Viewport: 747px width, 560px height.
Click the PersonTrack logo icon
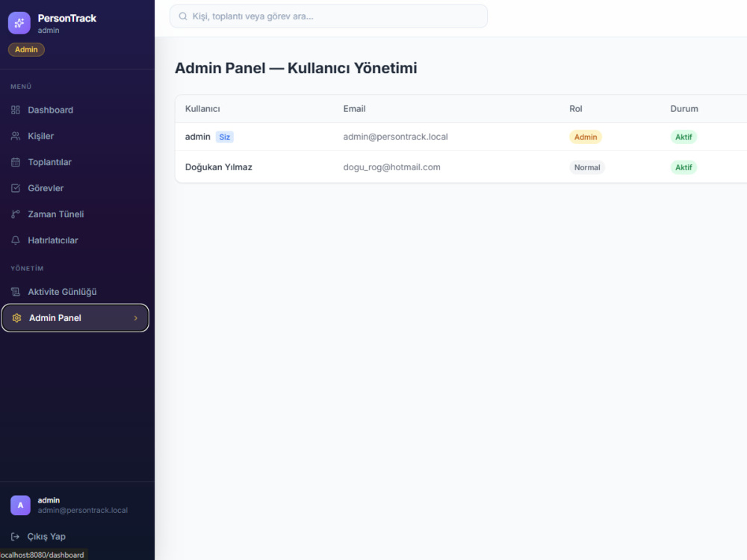tap(19, 23)
